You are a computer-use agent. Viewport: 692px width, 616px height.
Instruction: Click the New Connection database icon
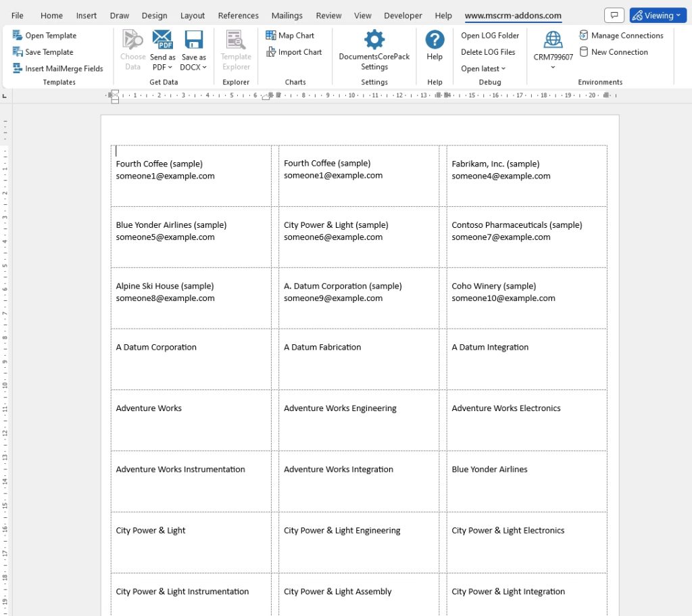point(583,51)
